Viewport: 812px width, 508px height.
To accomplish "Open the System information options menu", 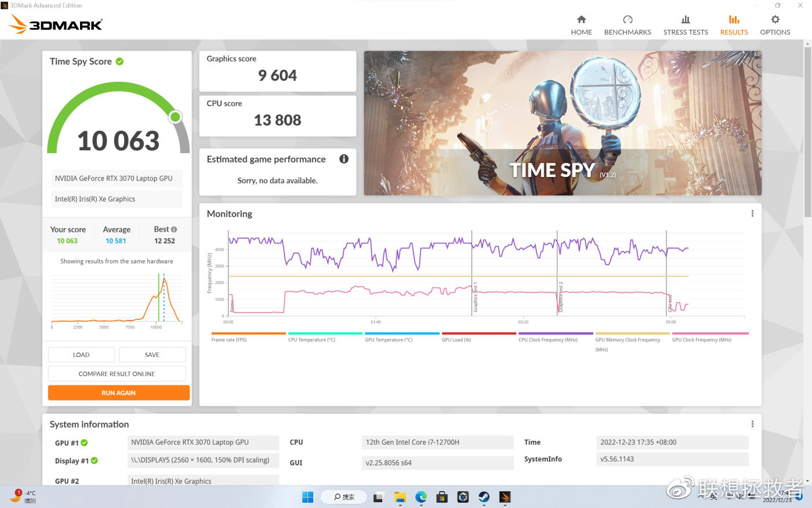I will (752, 424).
